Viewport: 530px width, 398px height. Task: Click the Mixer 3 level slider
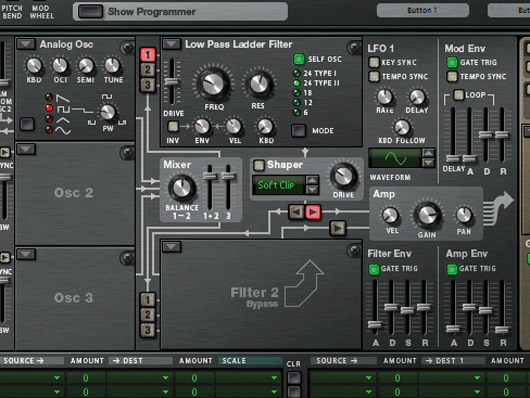coord(228,176)
